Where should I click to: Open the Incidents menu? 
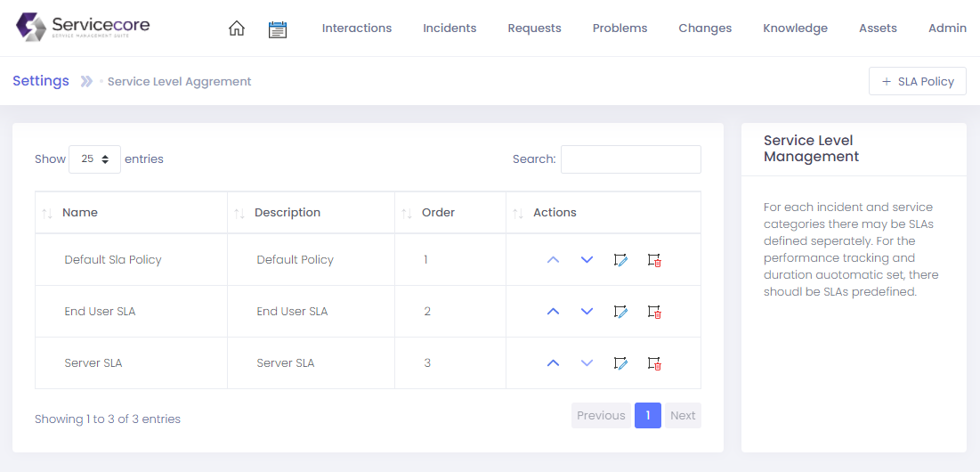[x=450, y=28]
